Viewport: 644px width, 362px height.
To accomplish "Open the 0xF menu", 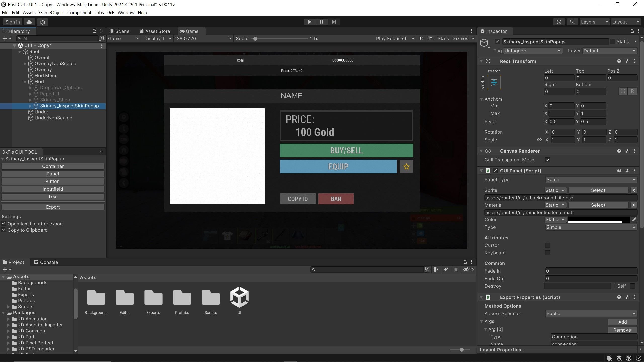I will click(111, 13).
